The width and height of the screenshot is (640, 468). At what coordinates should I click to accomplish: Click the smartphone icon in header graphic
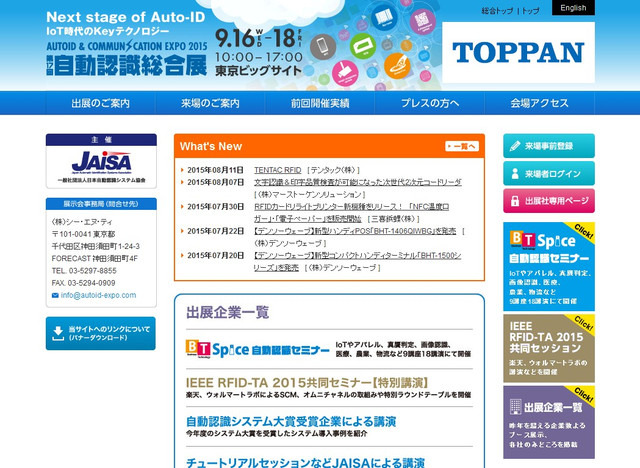323,47
